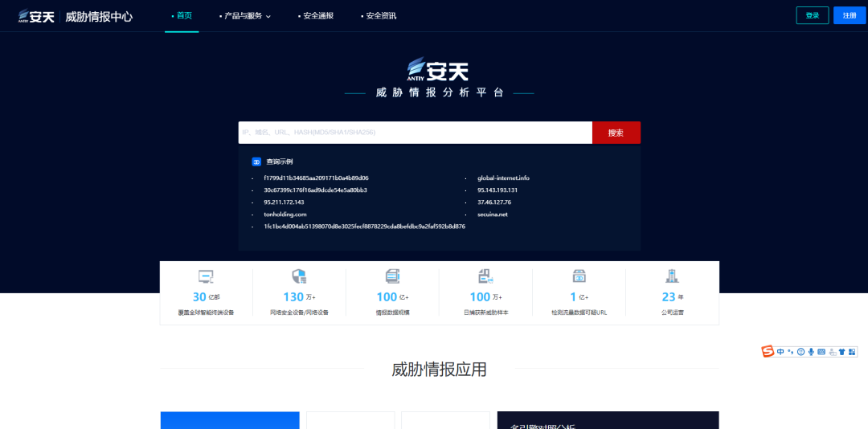Click the 检测流量数据可疑URL label
The width and height of the screenshot is (868, 429).
pyautogui.click(x=579, y=313)
